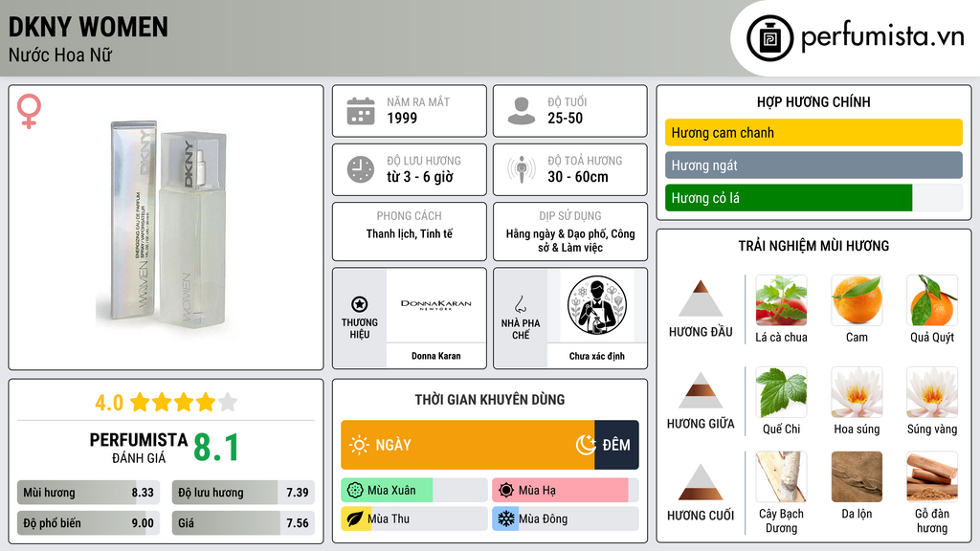This screenshot has width=980, height=551.
Task: Click the perfumista.vn perfume bottle logo icon
Action: 769,38
